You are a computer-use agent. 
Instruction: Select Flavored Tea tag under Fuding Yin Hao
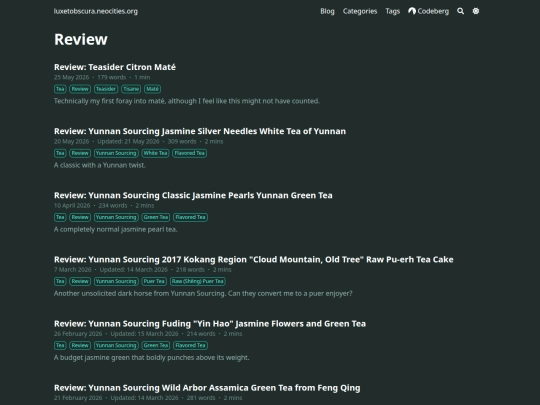click(190, 345)
